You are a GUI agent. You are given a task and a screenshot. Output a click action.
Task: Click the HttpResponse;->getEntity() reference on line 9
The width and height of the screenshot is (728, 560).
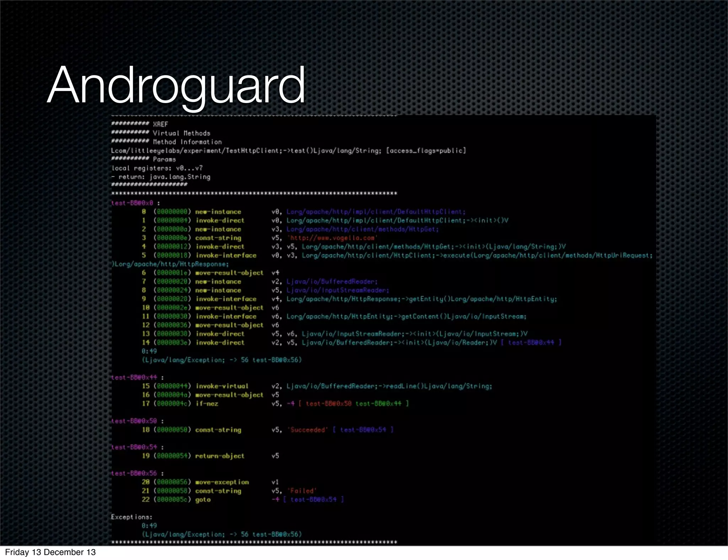tap(422, 299)
